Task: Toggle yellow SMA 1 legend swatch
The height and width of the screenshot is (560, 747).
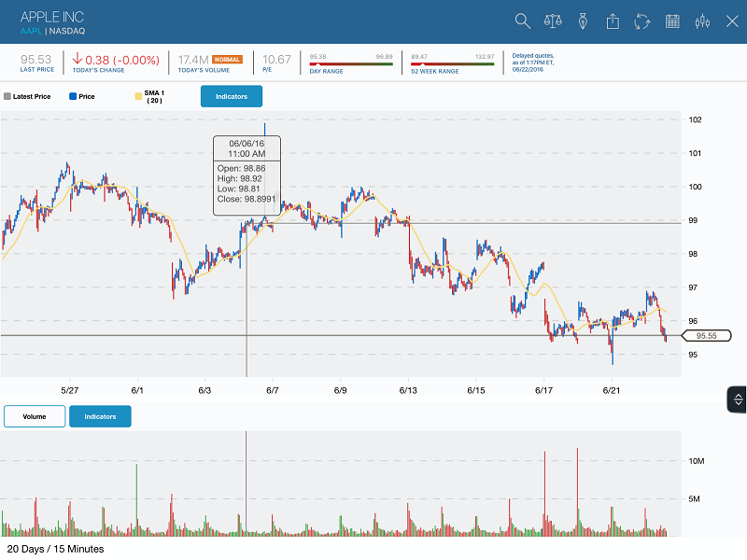Action: tap(138, 96)
